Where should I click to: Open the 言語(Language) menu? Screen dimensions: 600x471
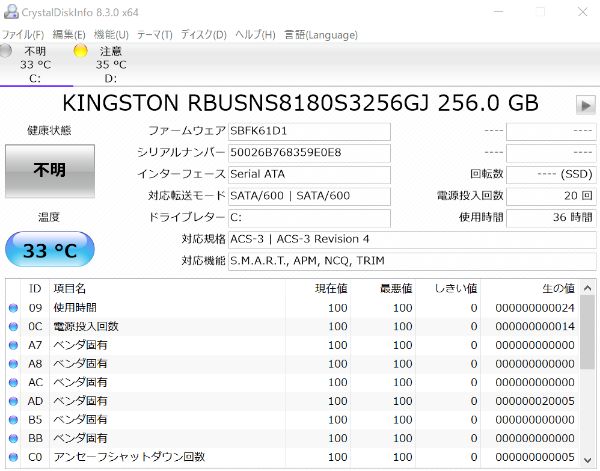tap(321, 35)
